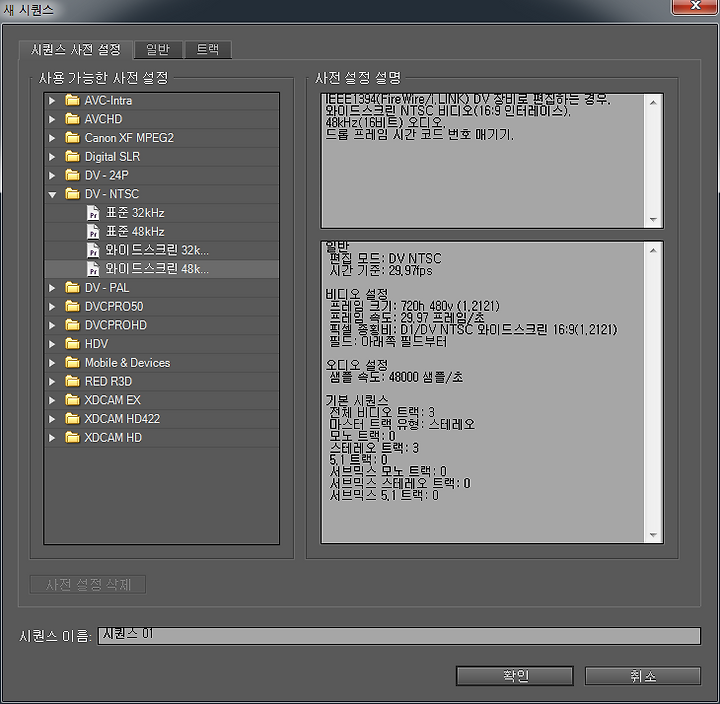Click the 와이드스크린 48k preset file icon

tap(93, 269)
